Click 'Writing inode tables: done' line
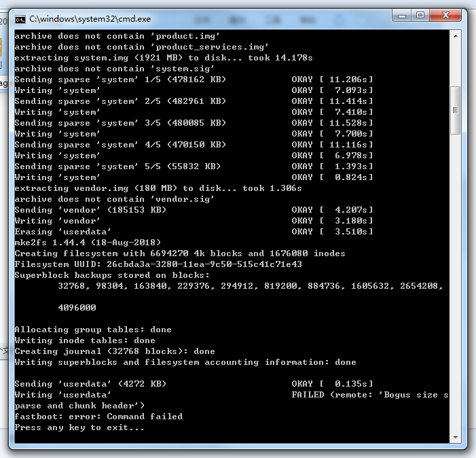This screenshot has width=476, height=458. (x=85, y=340)
